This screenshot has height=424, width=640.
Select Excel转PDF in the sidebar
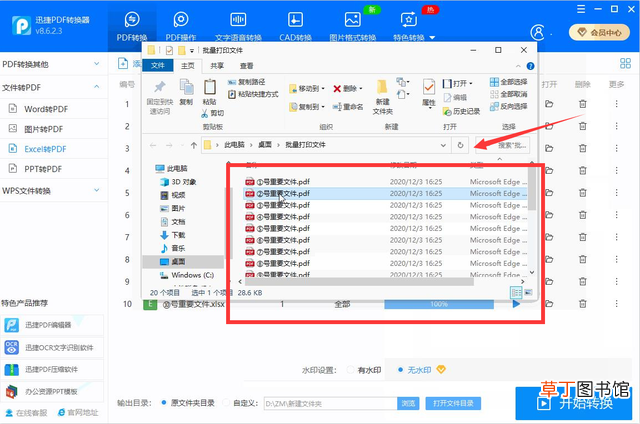click(x=45, y=149)
